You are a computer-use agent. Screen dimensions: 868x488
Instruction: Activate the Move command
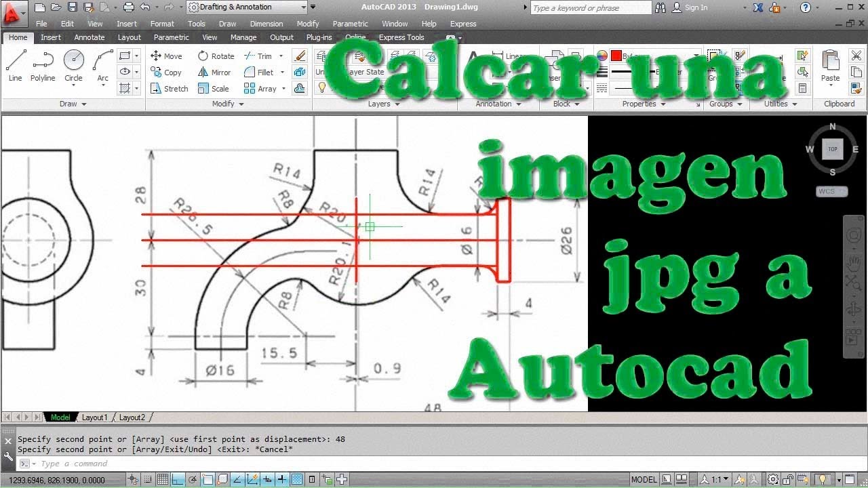tap(166, 56)
